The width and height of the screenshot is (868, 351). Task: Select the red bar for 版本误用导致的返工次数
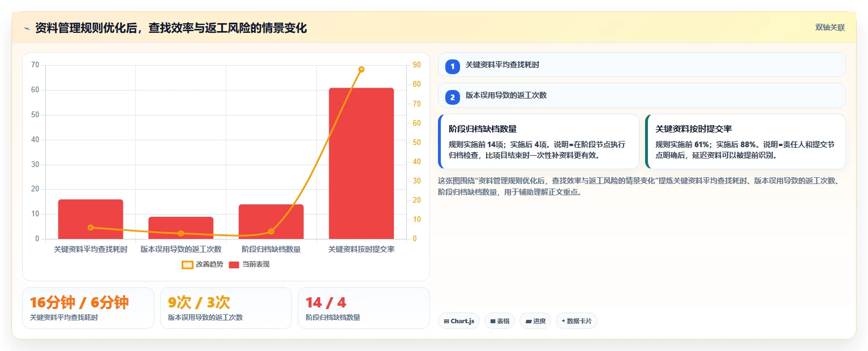[181, 228]
